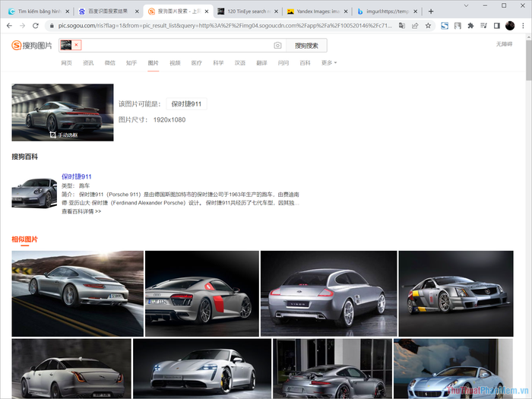532x399 pixels.
Task: Open the 问问 category
Action: click(x=283, y=63)
